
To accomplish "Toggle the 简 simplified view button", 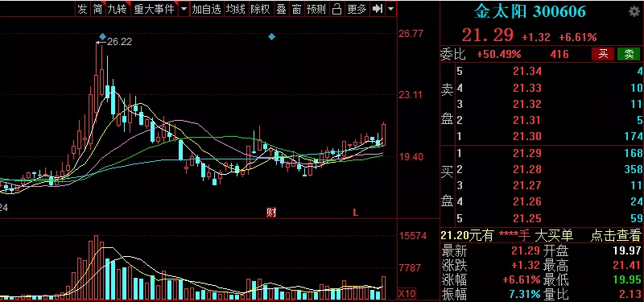I will point(97,9).
